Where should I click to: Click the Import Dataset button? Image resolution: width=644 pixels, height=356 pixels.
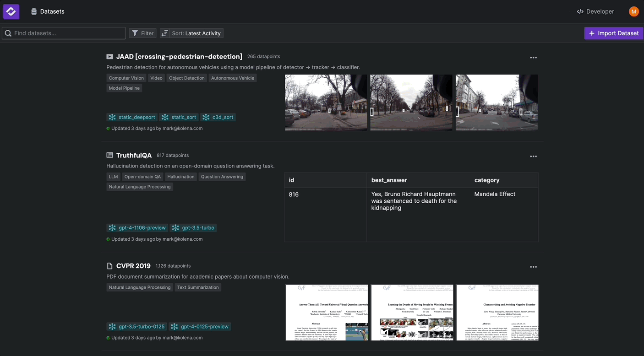(614, 32)
